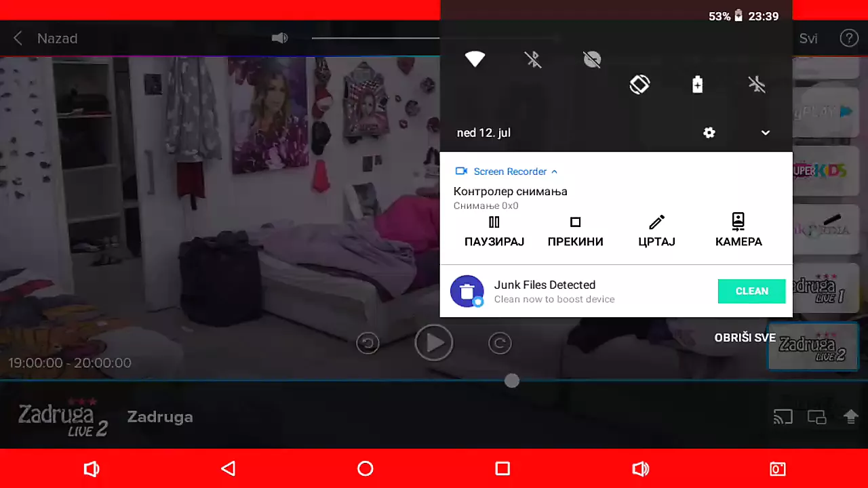
Task: Pause the screen recording (ПАУЗИРАЈ)
Action: (494, 231)
